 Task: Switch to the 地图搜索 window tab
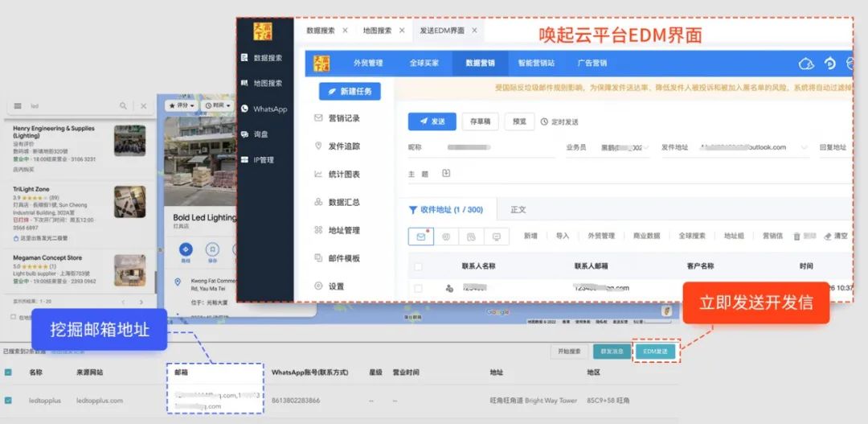pos(378,31)
